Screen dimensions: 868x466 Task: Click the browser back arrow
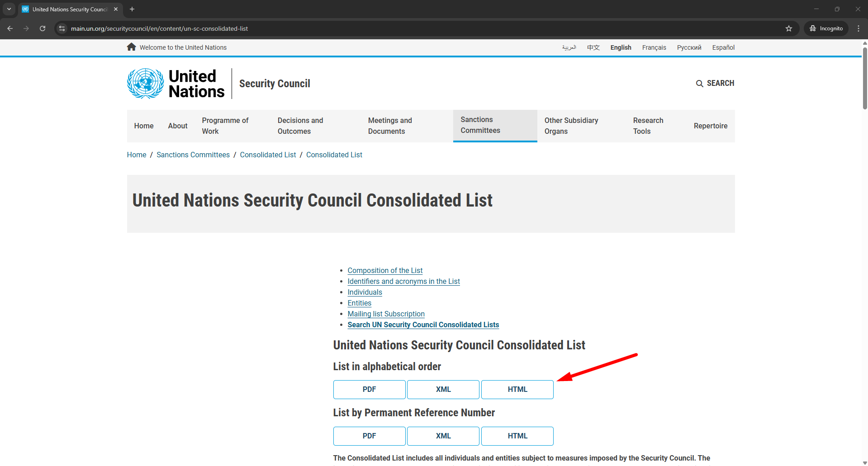[10, 28]
